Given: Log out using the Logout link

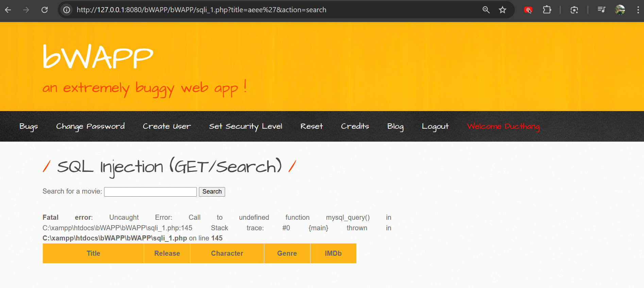Looking at the screenshot, I should 435,126.
